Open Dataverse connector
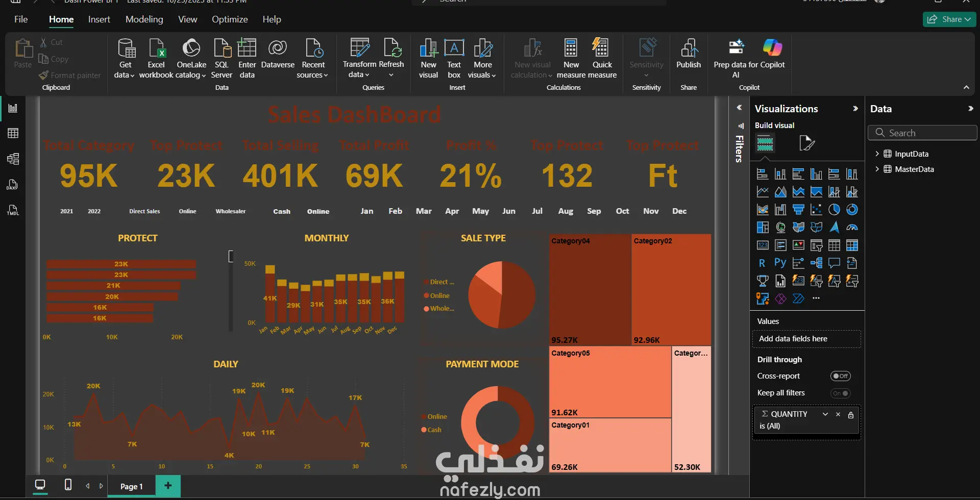The height and width of the screenshot is (500, 980). click(278, 54)
